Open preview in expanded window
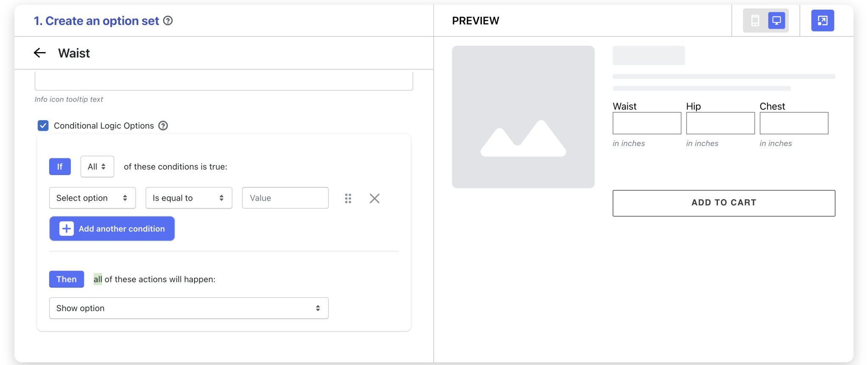868x365 pixels. pyautogui.click(x=822, y=21)
